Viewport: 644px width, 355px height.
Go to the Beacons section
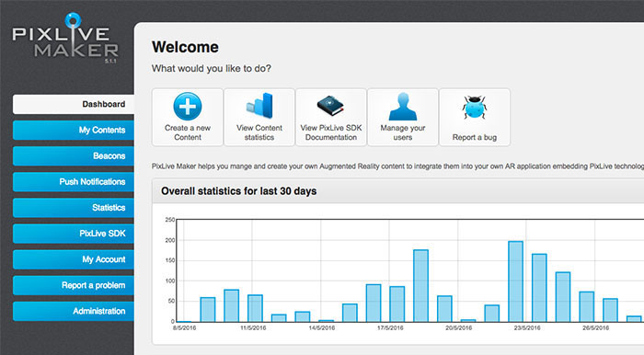tap(74, 156)
